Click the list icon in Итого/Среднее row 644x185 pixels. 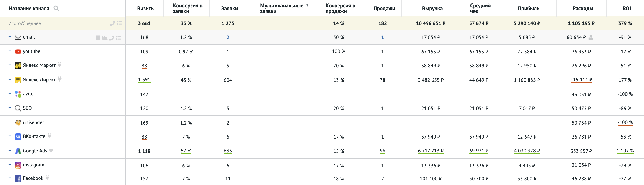119,23
